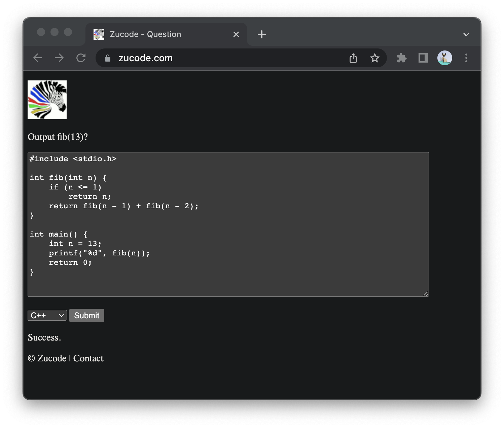Click the Zucode zebra logo
Screen dimensions: 504x428
(x=47, y=100)
